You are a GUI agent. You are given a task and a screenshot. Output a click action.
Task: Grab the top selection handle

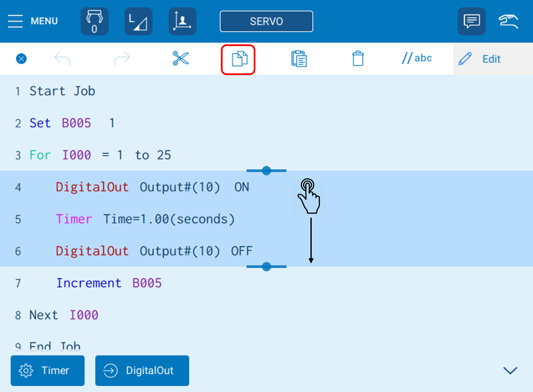tap(266, 171)
